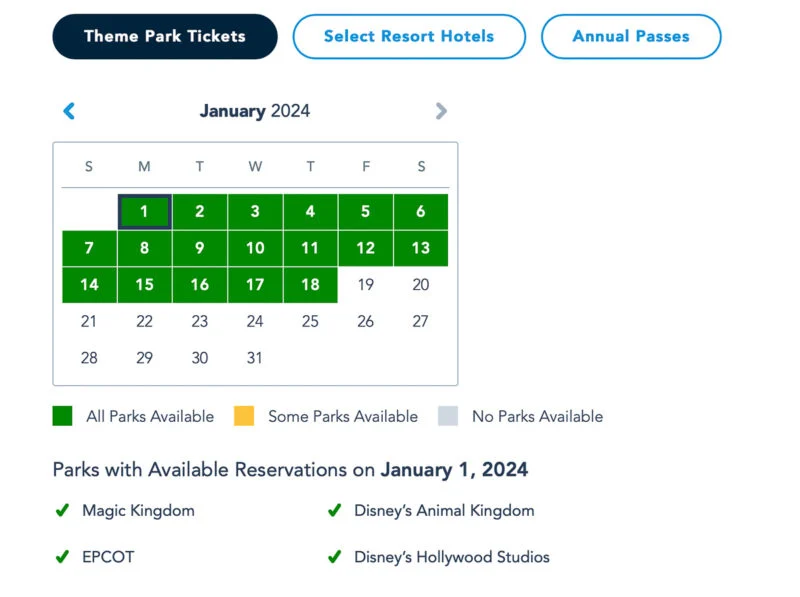
Task: Click the checkmark beside EPCOT
Action: (x=62, y=557)
